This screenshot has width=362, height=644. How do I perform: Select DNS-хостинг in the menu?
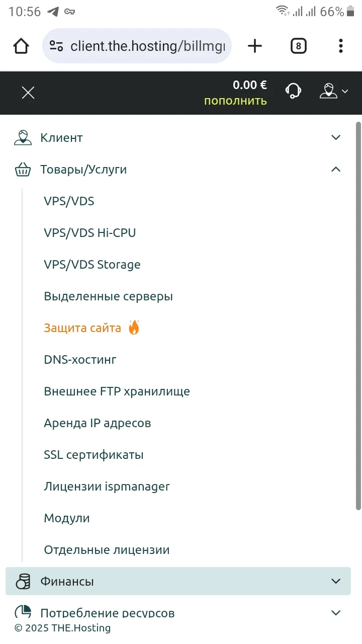click(80, 360)
